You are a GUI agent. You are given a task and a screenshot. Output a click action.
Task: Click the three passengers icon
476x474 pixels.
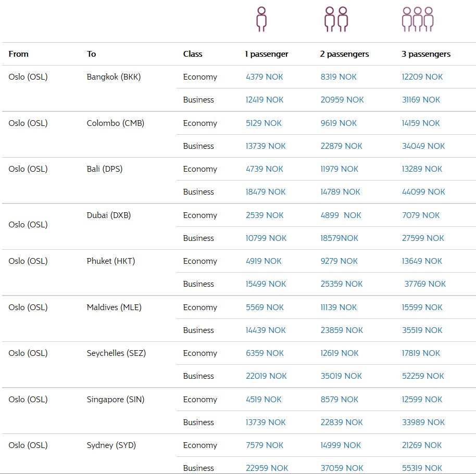tap(418, 19)
